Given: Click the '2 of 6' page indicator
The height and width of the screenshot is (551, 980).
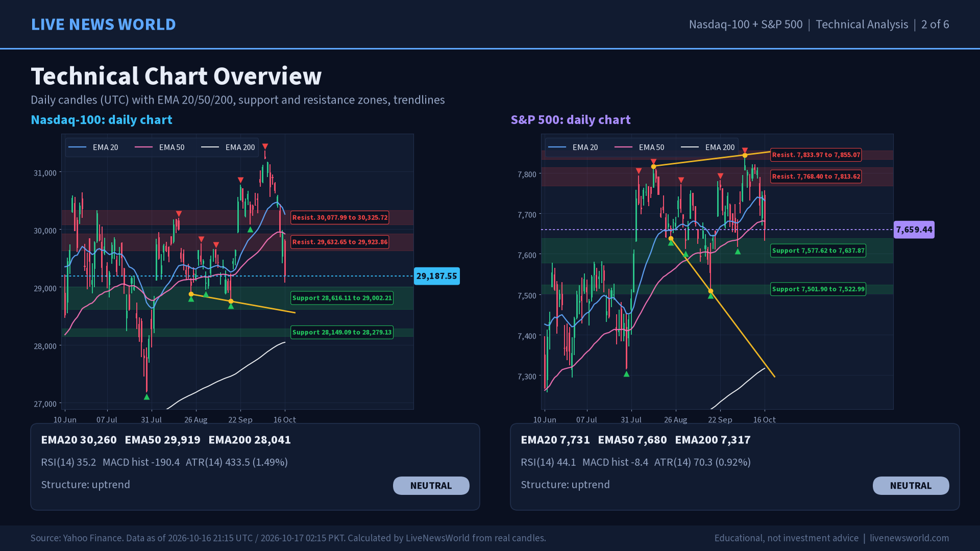Looking at the screenshot, I should coord(935,24).
